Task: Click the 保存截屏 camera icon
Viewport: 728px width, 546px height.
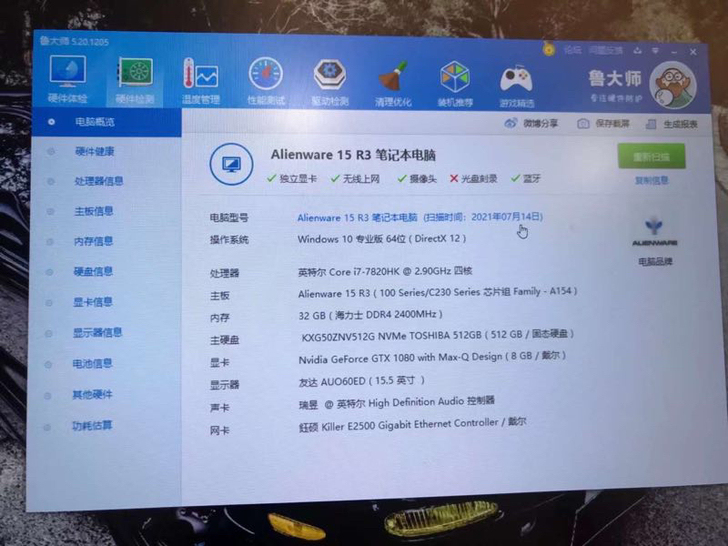Action: 583,124
